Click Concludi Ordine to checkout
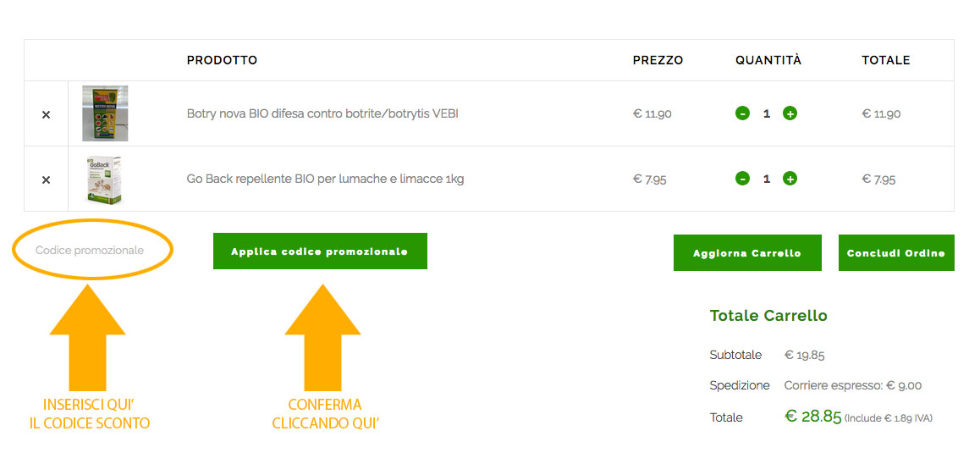 tap(896, 252)
